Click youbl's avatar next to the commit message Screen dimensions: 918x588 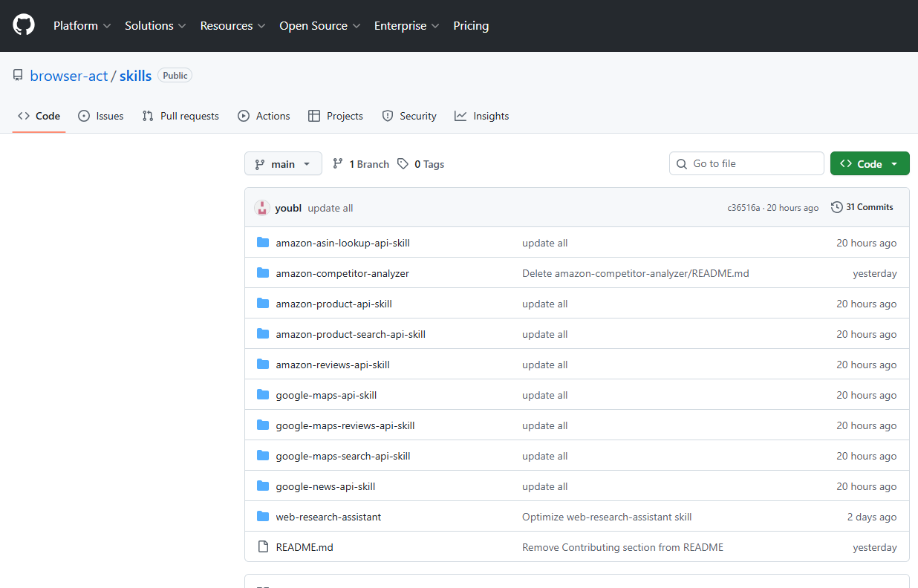[262, 208]
